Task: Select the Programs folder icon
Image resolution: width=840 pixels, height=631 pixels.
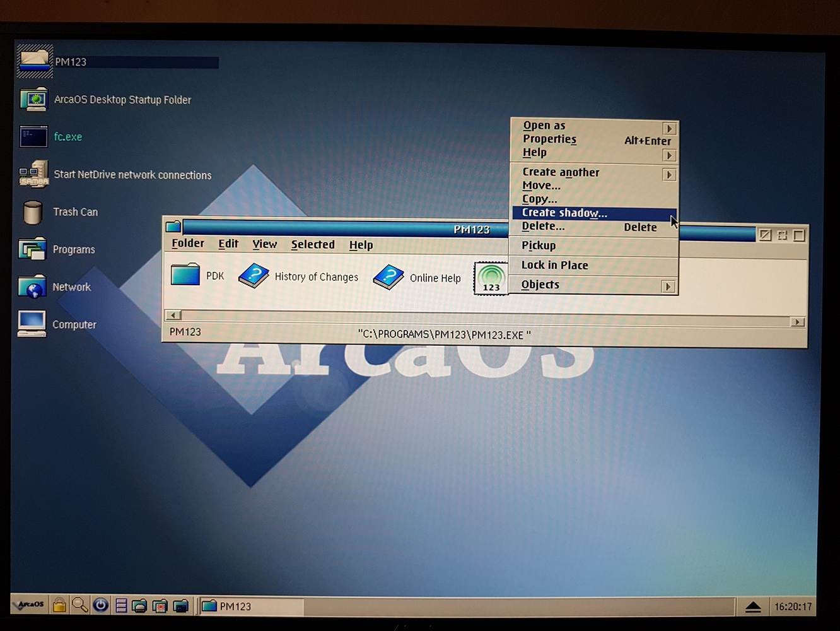Action: click(32, 249)
